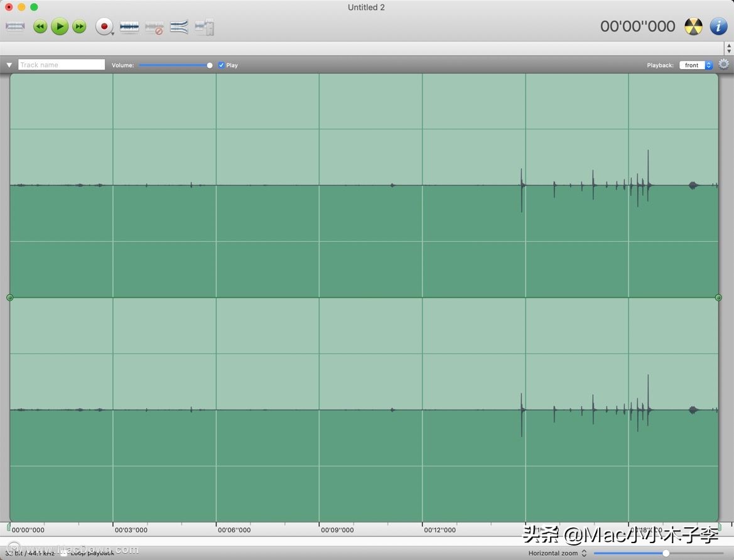The image size is (734, 560).
Task: Click the 00'00''000 timeline start marker
Action: [x=28, y=530]
